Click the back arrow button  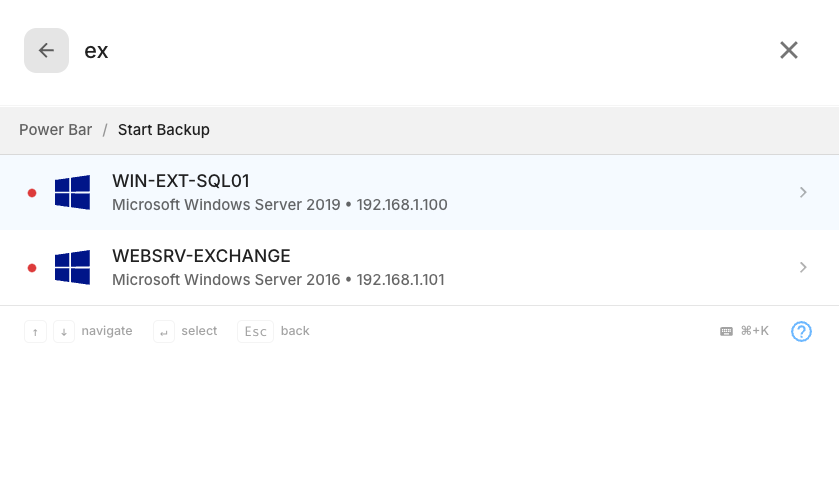point(46,50)
